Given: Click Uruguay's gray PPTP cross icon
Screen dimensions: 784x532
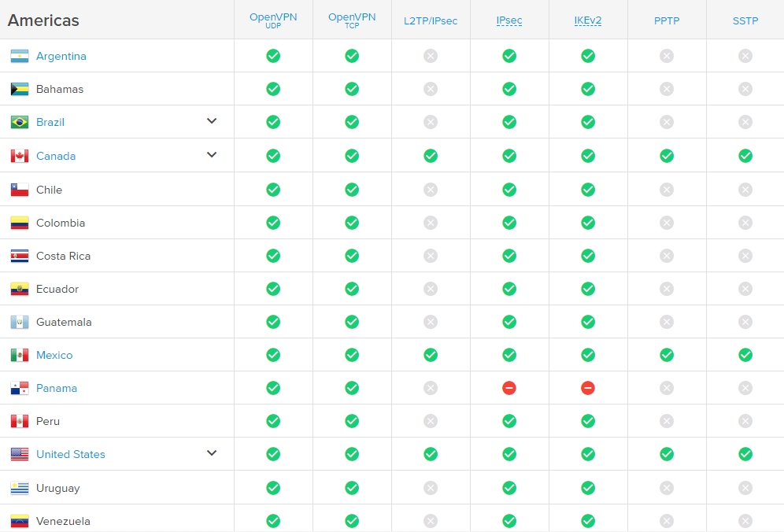Looking at the screenshot, I should pyautogui.click(x=667, y=488).
